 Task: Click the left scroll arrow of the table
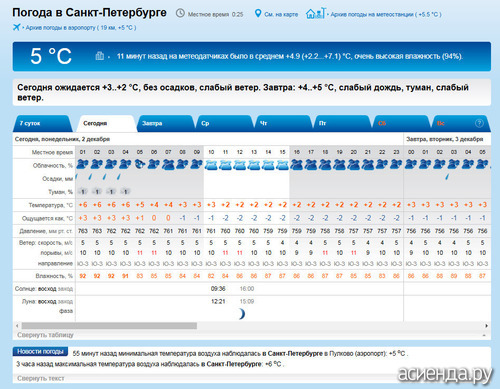pos(17,326)
